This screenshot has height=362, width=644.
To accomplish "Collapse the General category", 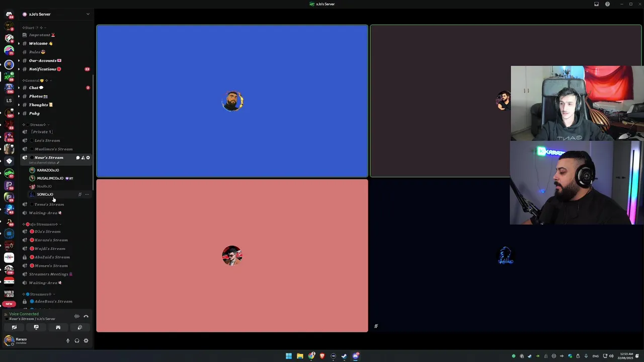I will click(x=36, y=80).
